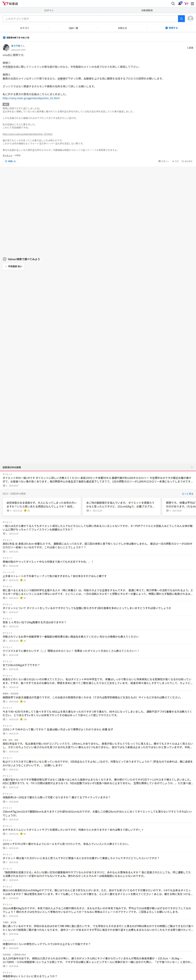Open the user profile avatar icon
Image resolution: width=196 pixels, height=980 pixels.
(x=190, y=19)
